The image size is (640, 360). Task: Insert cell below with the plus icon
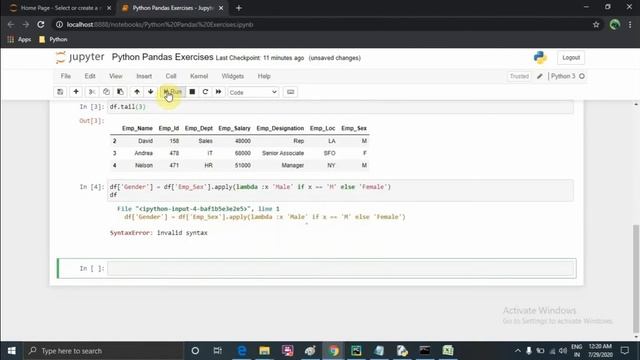(x=76, y=92)
